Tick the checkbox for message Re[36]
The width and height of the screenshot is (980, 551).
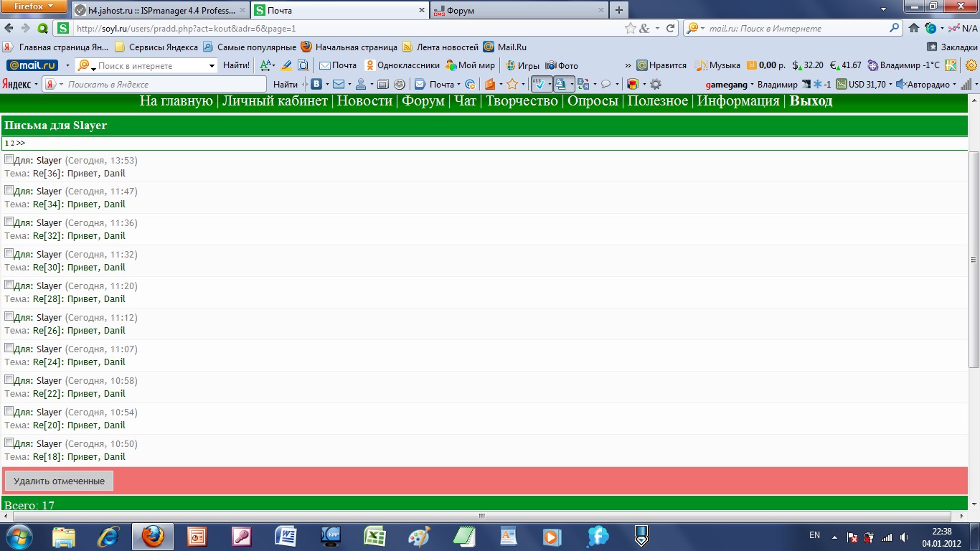[9, 159]
